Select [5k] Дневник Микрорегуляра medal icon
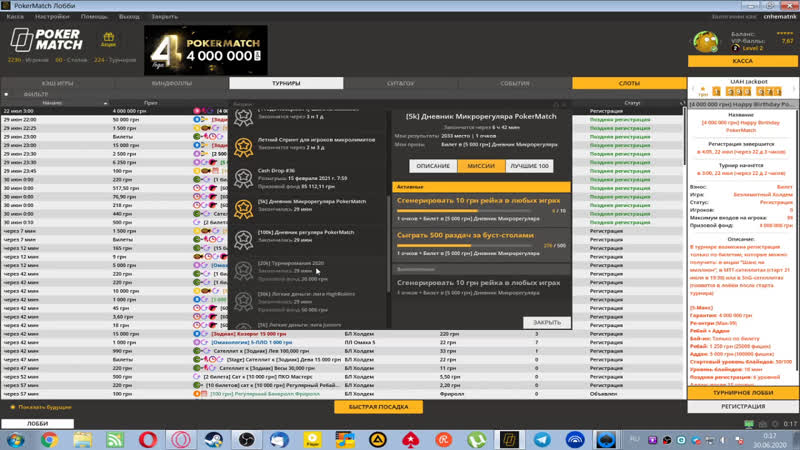This screenshot has width=800, height=450. (x=243, y=209)
